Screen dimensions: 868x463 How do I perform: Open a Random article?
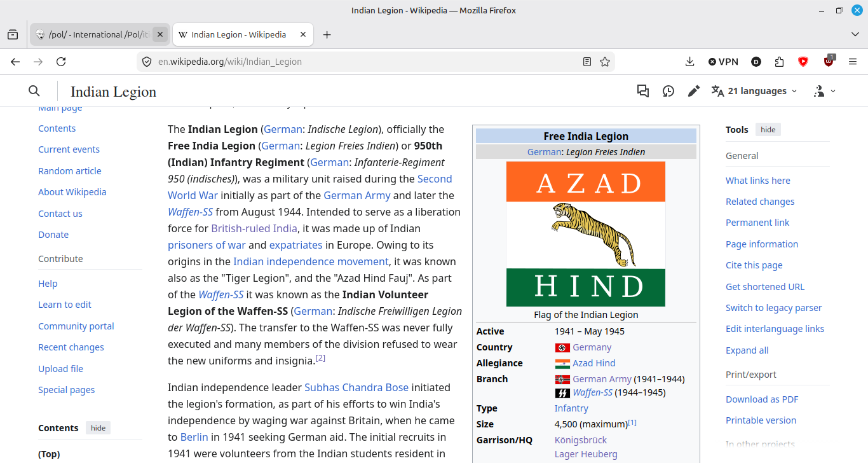point(70,171)
